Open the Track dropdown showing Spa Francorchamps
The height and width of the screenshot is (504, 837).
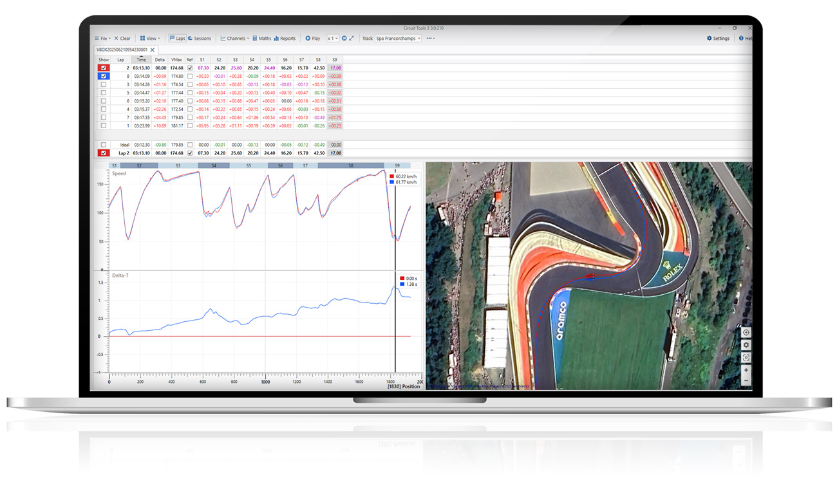398,39
